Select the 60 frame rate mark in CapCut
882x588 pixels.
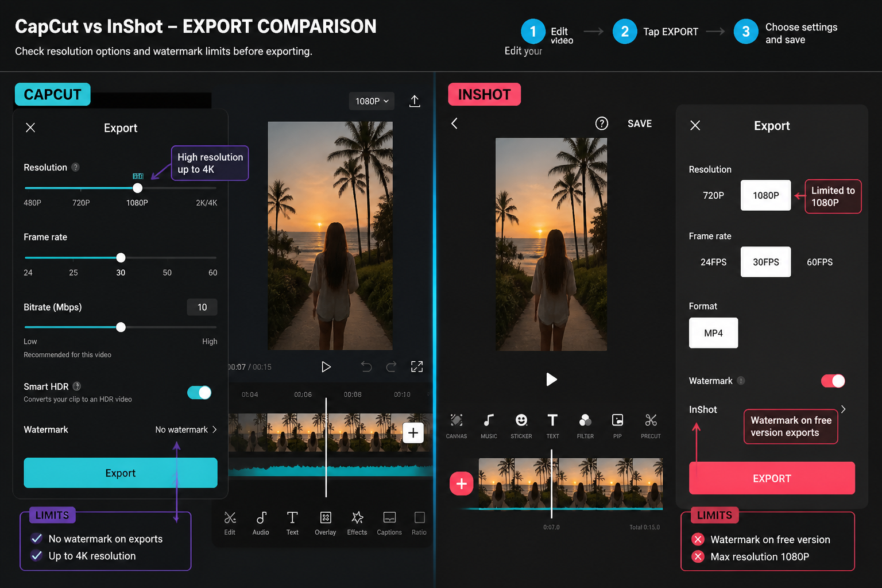(212, 272)
